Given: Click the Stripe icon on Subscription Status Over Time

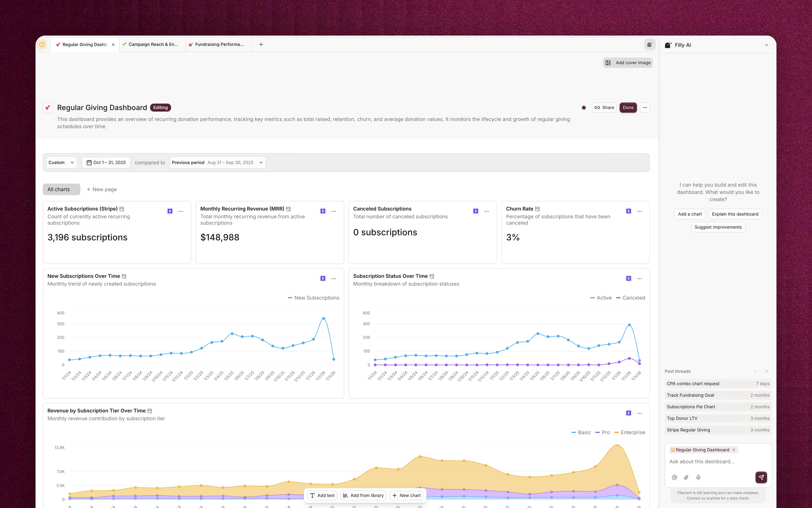Looking at the screenshot, I should [x=629, y=278].
